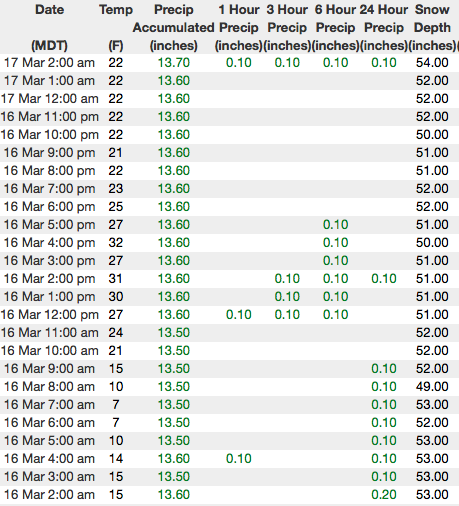Select the 16 Mar 4:00 pm date cell
The width and height of the screenshot is (459, 506).
pos(49,243)
